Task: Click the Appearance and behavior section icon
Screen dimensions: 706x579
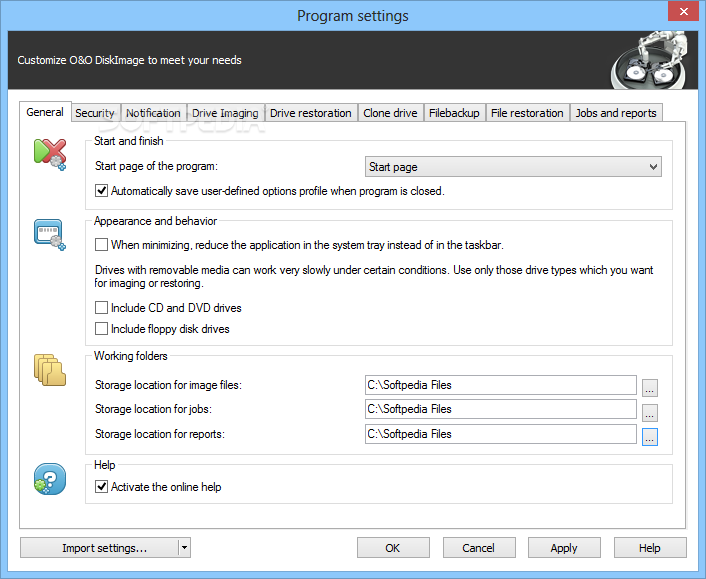Action: [50, 234]
